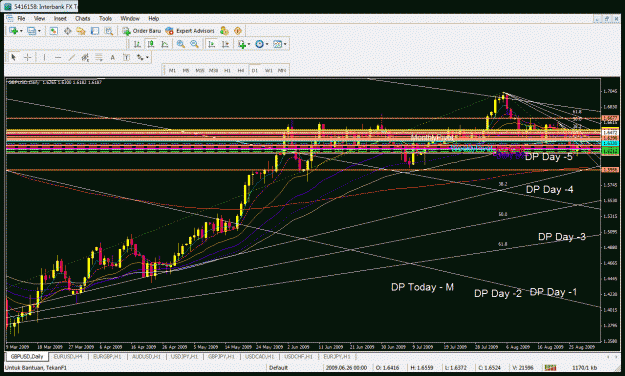
Task: Select the trendline drawing tool
Action: click(x=71, y=57)
